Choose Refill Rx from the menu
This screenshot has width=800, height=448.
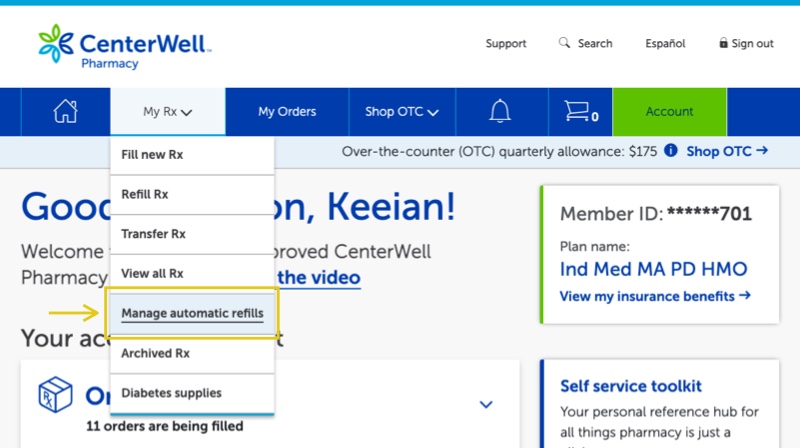(x=192, y=194)
